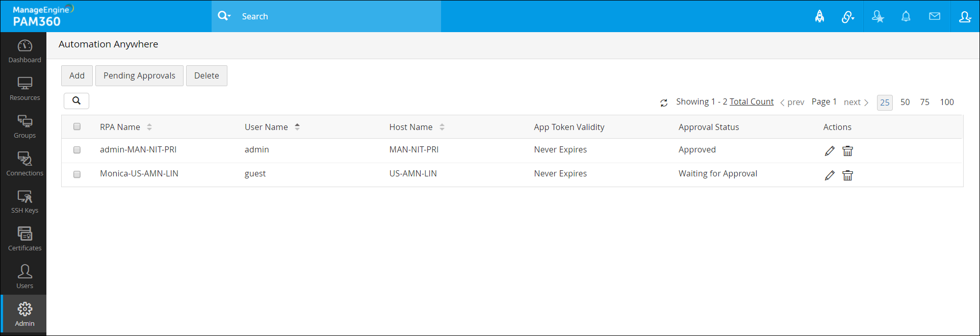Select the Monica-US-AMN-LIN row checkbox
980x336 pixels.
tap(77, 174)
